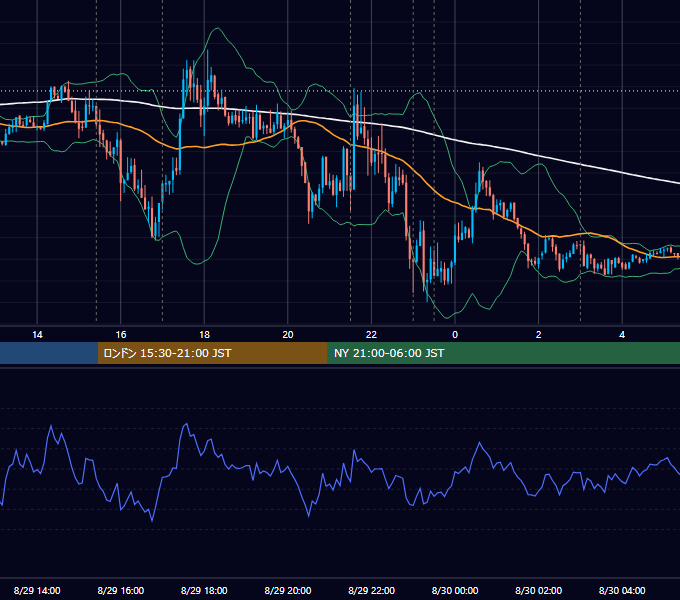Click the 2 hour axis label
This screenshot has width=680, height=600.
pyautogui.click(x=539, y=335)
